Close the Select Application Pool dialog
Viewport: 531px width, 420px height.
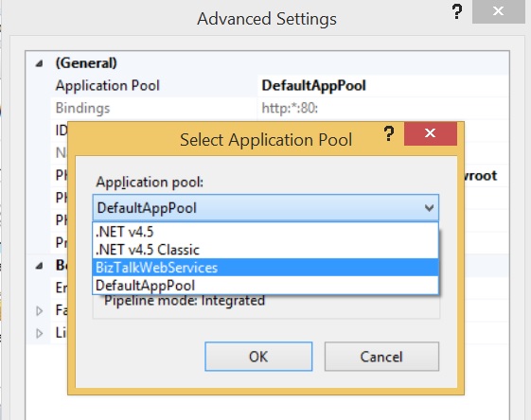pos(430,133)
